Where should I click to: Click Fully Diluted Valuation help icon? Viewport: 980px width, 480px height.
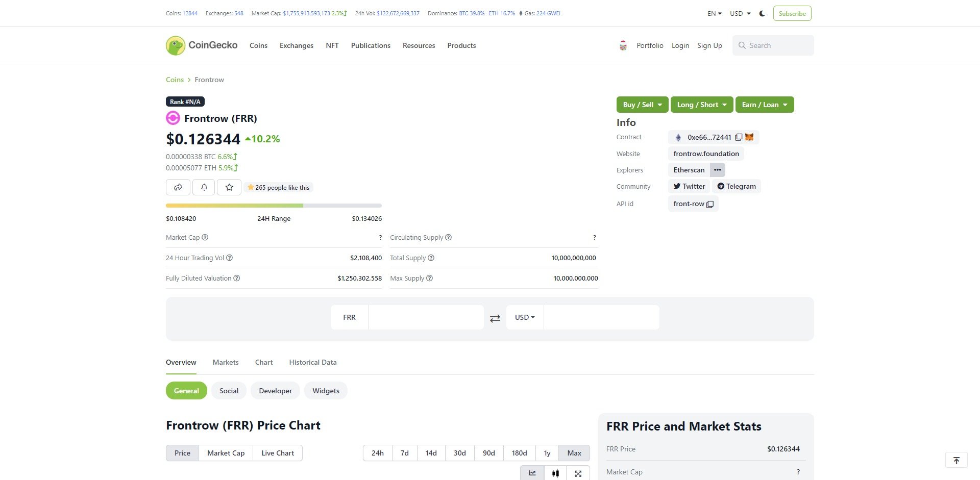[x=237, y=278]
